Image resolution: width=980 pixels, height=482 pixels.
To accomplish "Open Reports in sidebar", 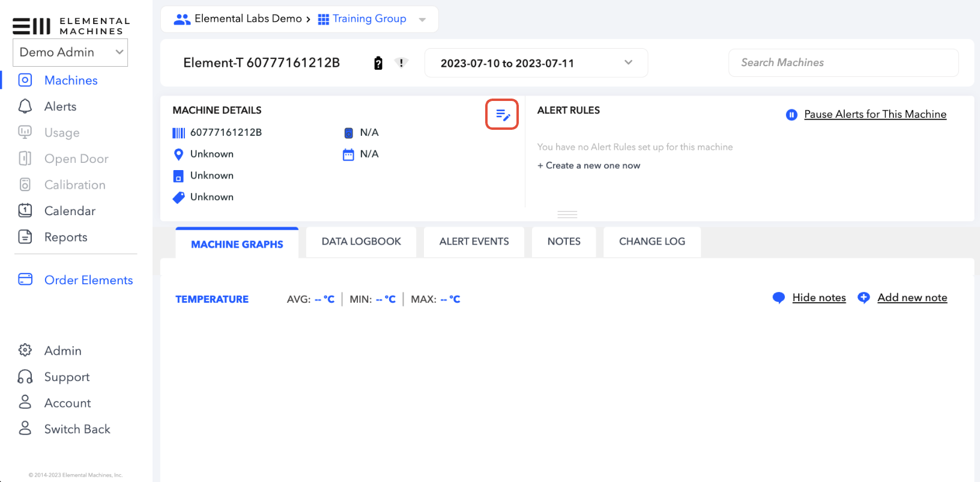I will 65,237.
